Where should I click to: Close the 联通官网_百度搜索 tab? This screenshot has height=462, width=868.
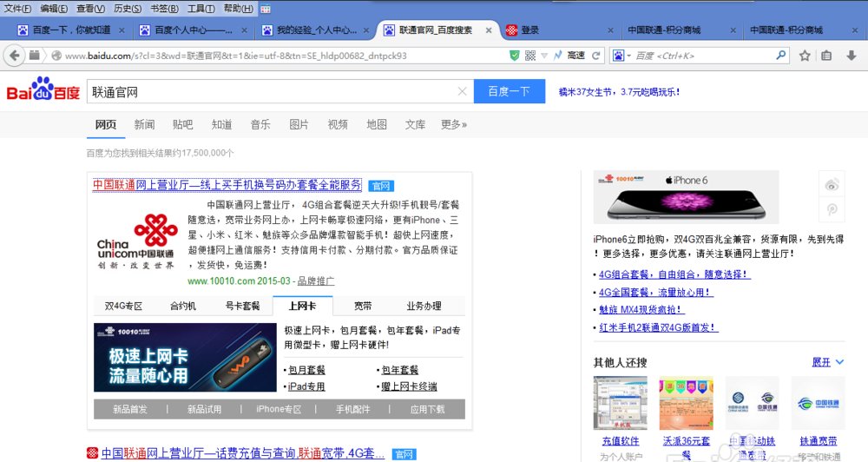[x=489, y=30]
